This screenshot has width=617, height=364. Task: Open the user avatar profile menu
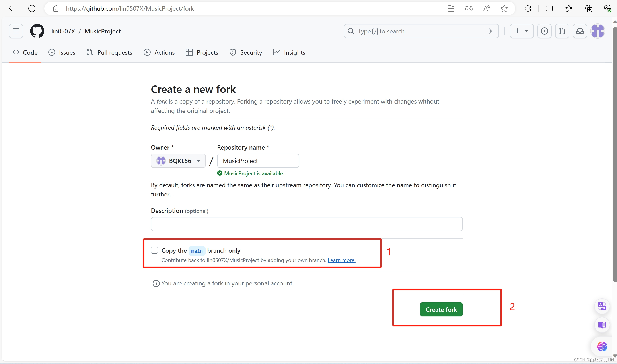(x=598, y=31)
